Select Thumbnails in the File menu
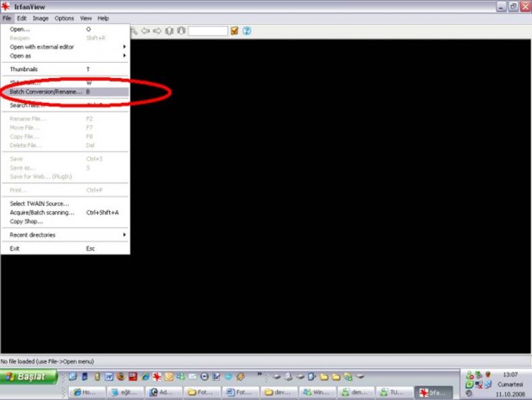 (x=65, y=70)
